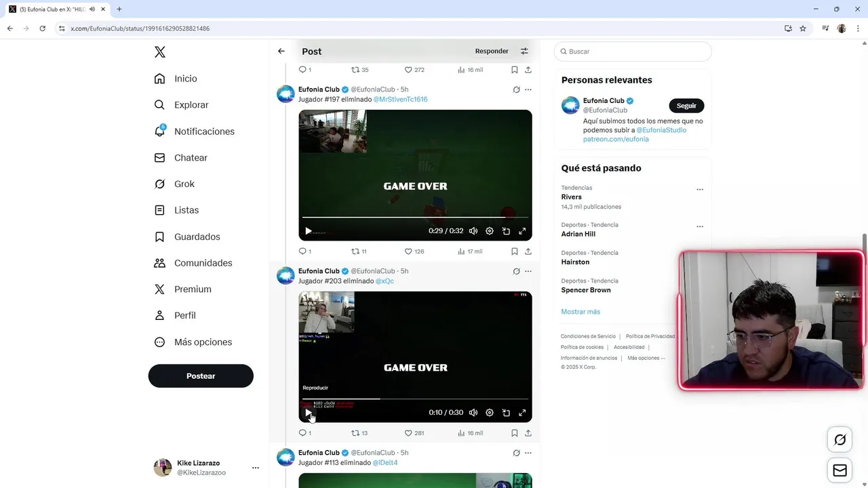This screenshot has height=488, width=868.
Task: Open Grok icon on Jugador #203 post
Action: (516, 271)
